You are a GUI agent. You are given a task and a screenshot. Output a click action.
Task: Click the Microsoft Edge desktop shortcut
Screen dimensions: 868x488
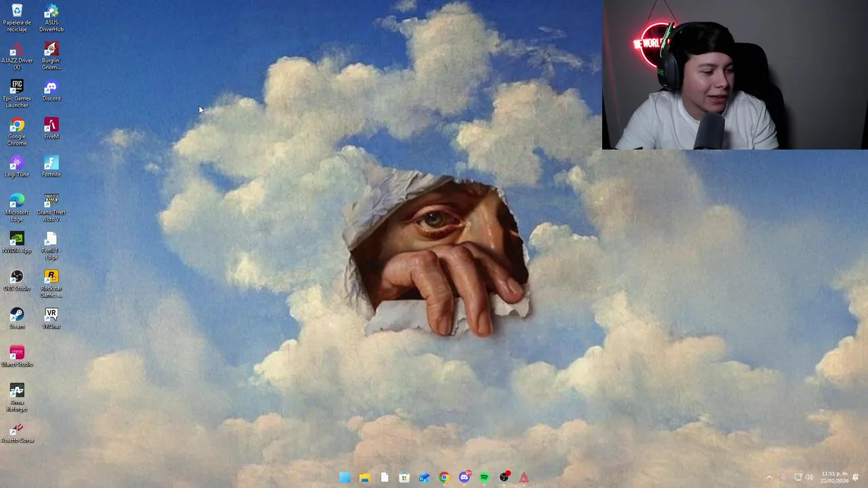coord(17,208)
